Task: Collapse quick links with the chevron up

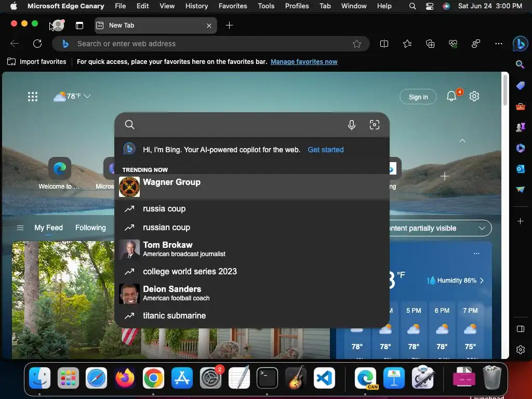Action: pyautogui.click(x=462, y=140)
